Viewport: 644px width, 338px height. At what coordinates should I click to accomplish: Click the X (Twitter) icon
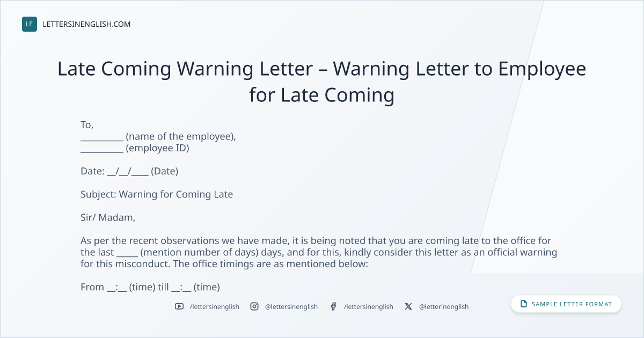tap(408, 306)
